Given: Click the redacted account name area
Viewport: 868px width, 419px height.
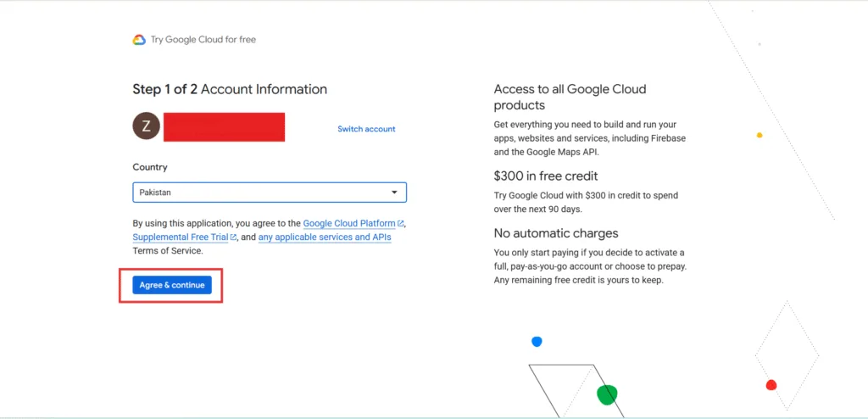Looking at the screenshot, I should pyautogui.click(x=224, y=127).
